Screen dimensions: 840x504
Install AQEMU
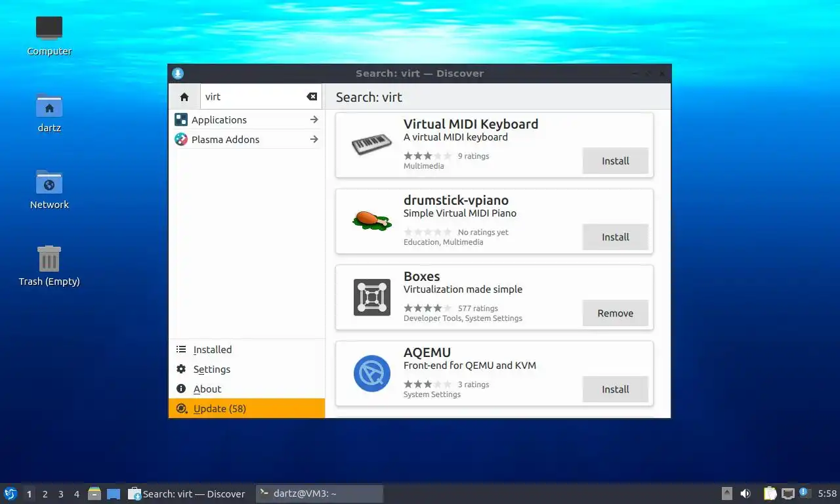pos(616,389)
